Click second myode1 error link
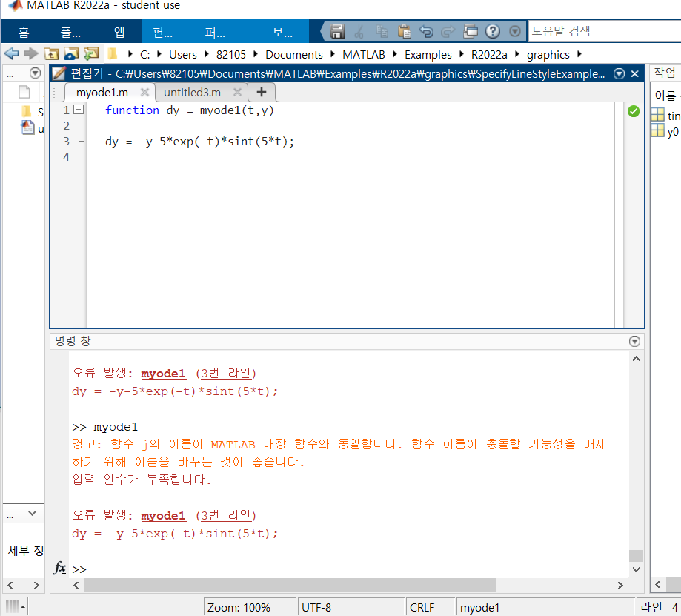This screenshot has height=616, width=681. click(x=163, y=516)
